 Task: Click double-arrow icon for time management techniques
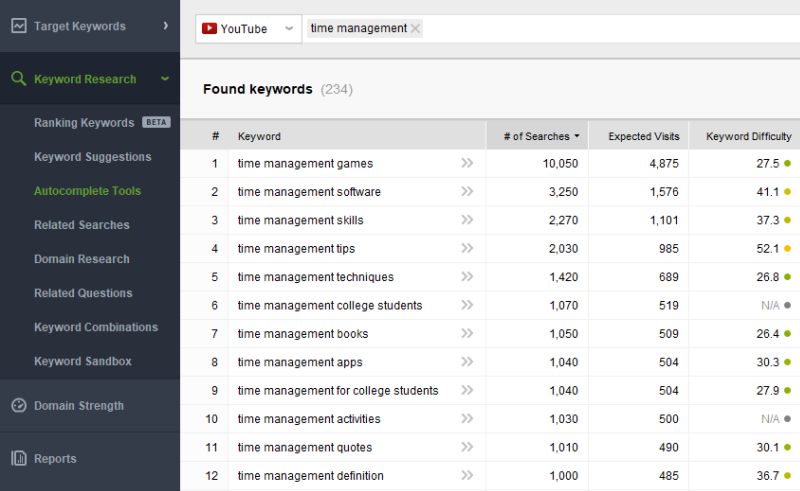click(x=467, y=277)
